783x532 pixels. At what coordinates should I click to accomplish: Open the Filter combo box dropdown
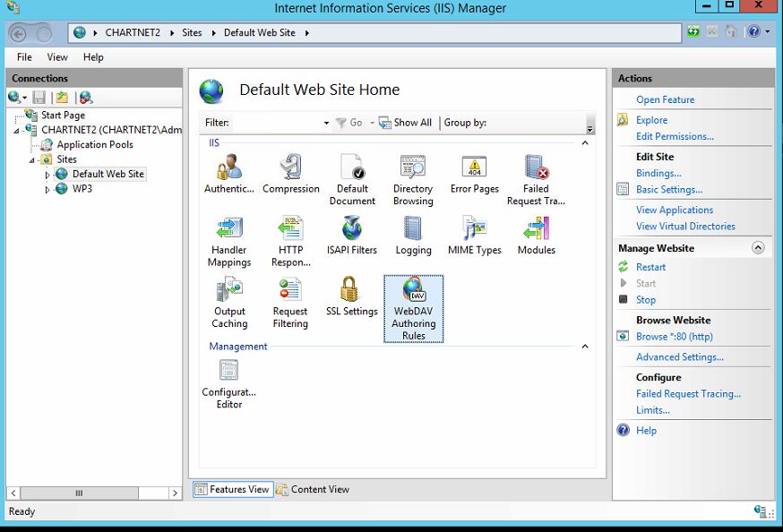coord(326,123)
